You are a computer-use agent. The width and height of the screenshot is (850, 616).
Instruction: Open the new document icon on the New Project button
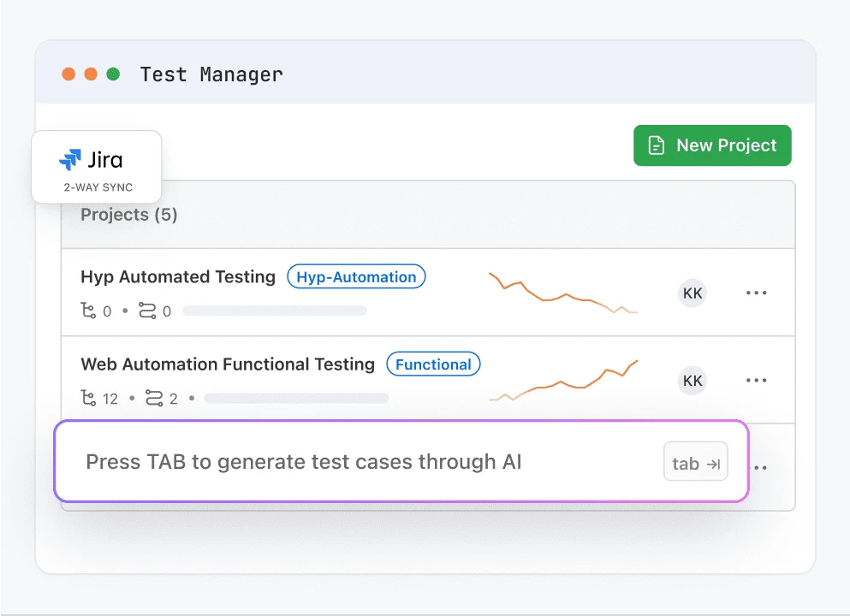(x=656, y=145)
